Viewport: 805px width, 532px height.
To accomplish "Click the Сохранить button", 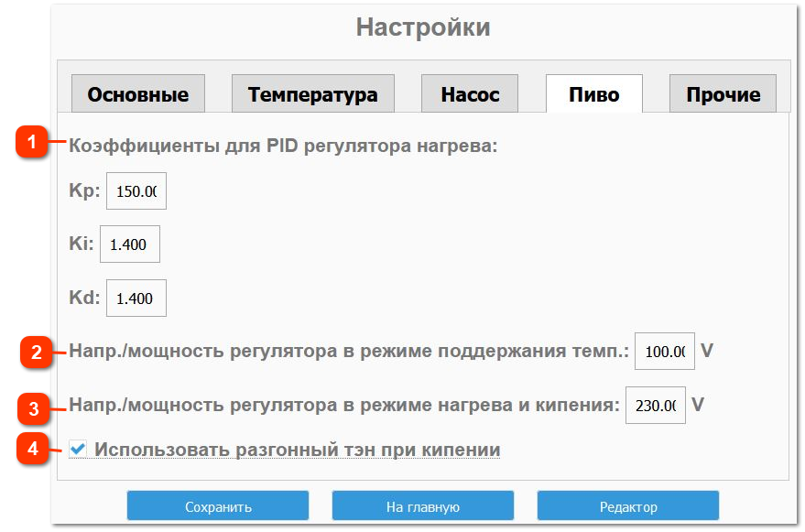I will [x=218, y=506].
